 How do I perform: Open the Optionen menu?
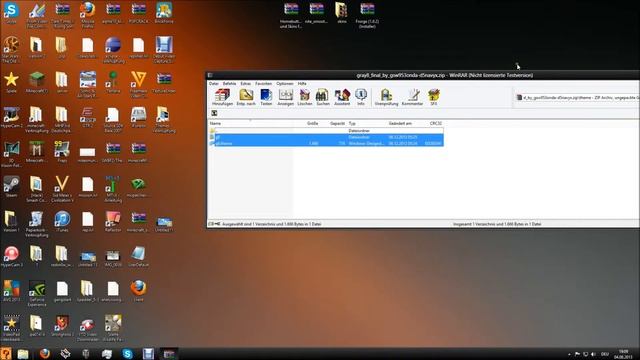tap(284, 83)
